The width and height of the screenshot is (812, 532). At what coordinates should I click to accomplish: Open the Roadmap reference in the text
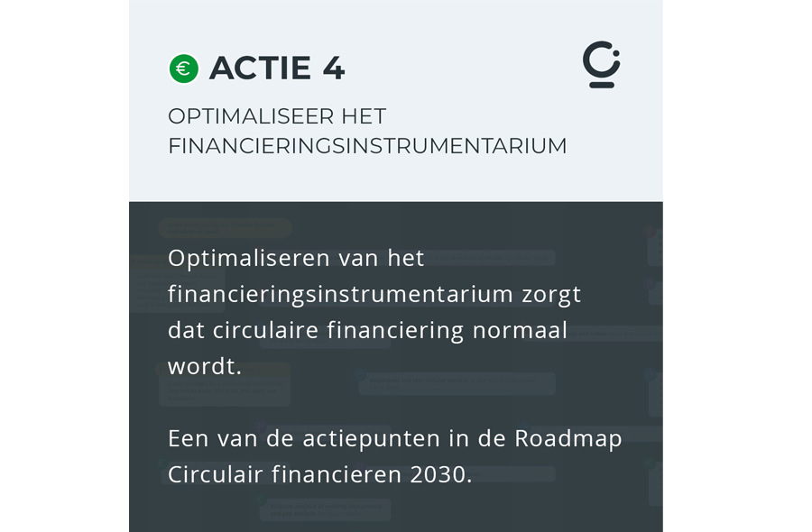(x=567, y=438)
